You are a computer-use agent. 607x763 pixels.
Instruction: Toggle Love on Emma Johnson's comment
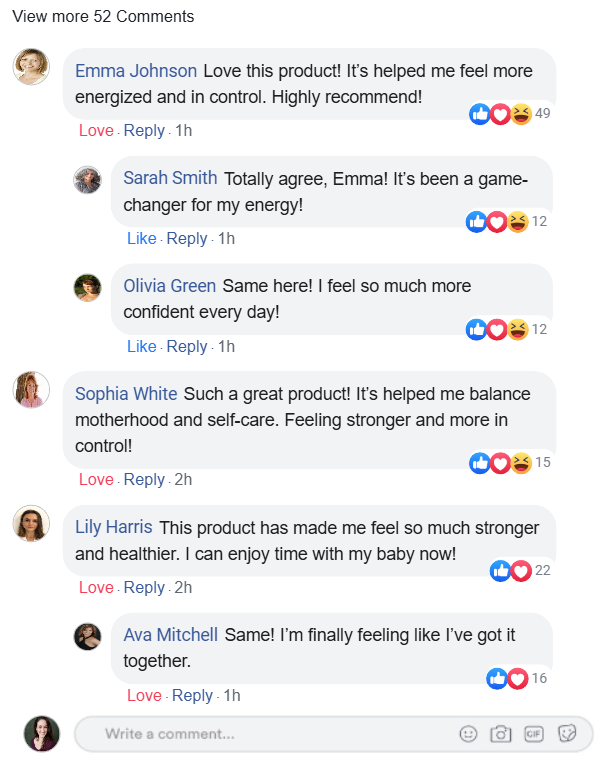[96, 131]
